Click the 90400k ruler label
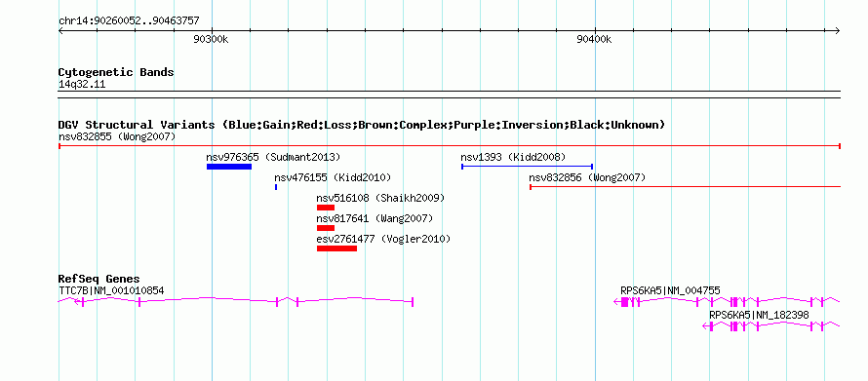This screenshot has height=381, width=868. click(594, 39)
